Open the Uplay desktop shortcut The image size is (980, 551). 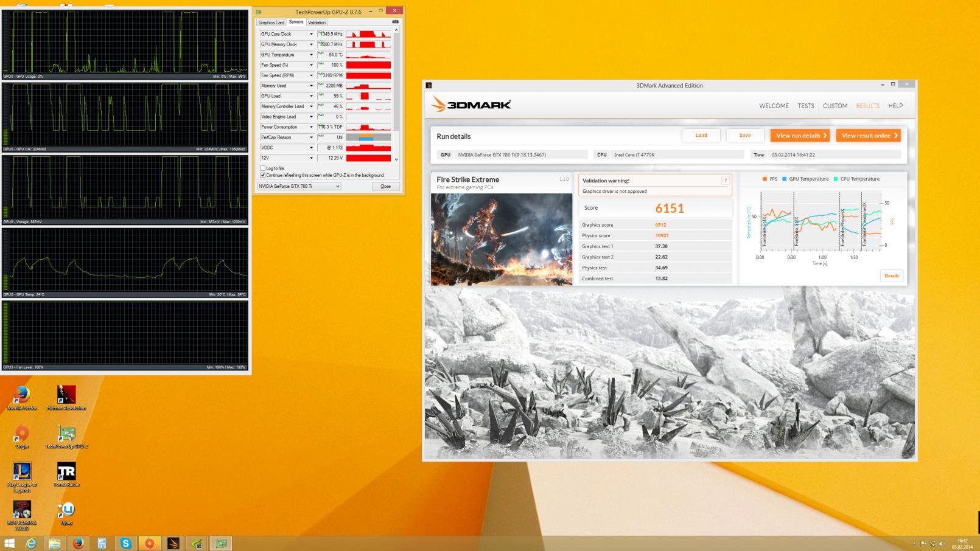click(66, 513)
